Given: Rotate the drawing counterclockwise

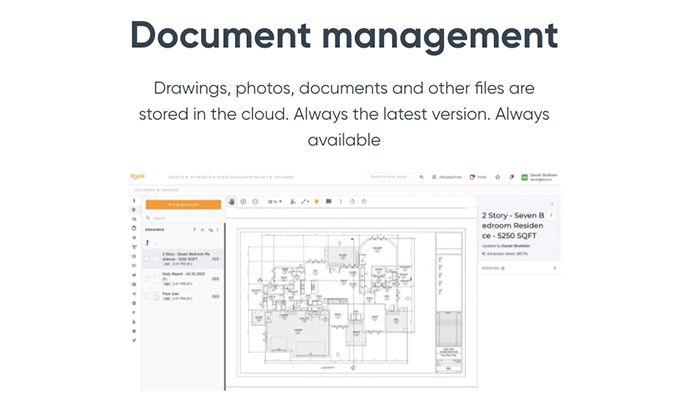Looking at the screenshot, I should click(352, 202).
